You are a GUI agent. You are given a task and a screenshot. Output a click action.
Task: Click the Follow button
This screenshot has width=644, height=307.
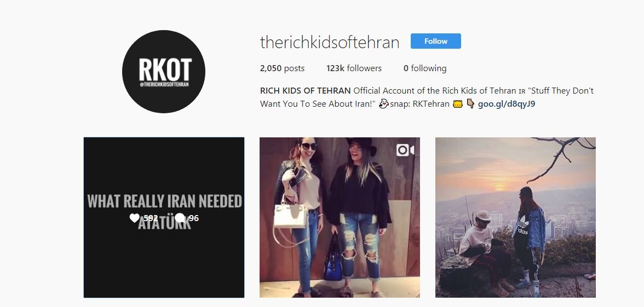[x=436, y=41]
